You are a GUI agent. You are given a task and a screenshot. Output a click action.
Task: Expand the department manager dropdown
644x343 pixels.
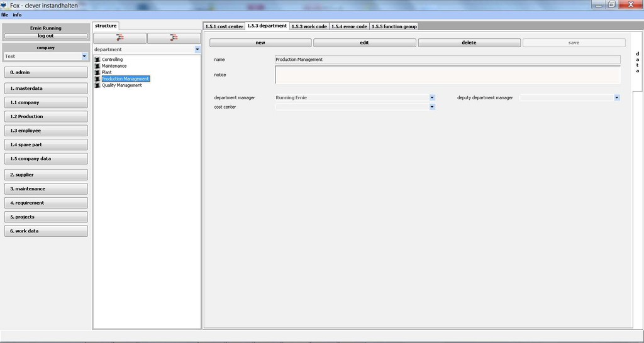click(x=432, y=98)
